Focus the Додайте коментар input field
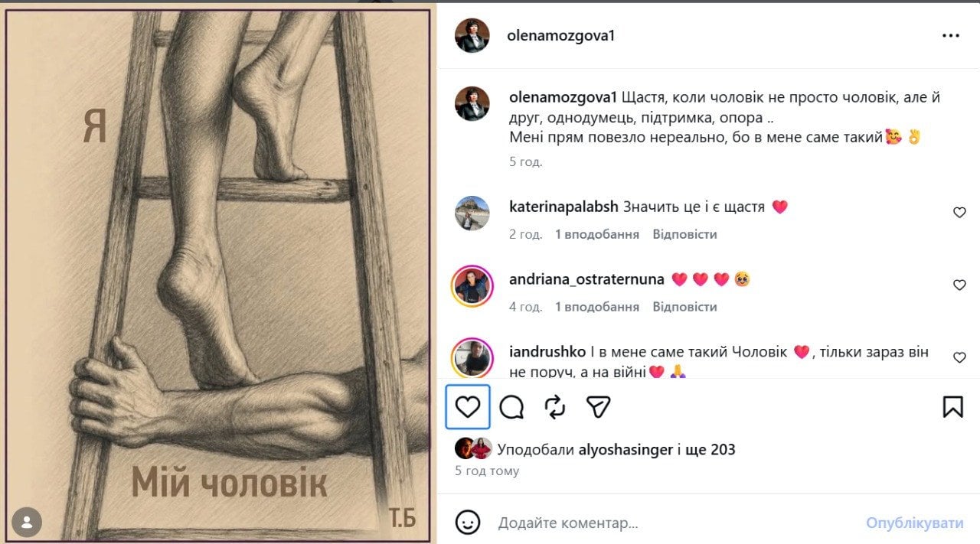980x544 pixels. [674, 523]
